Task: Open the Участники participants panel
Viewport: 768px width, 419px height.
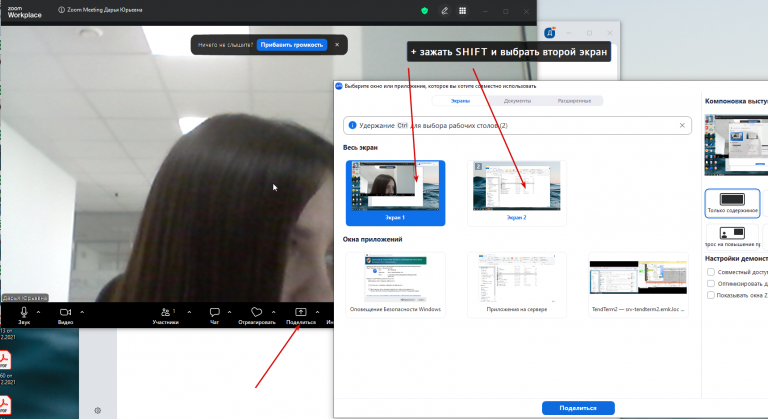Action: [x=166, y=315]
